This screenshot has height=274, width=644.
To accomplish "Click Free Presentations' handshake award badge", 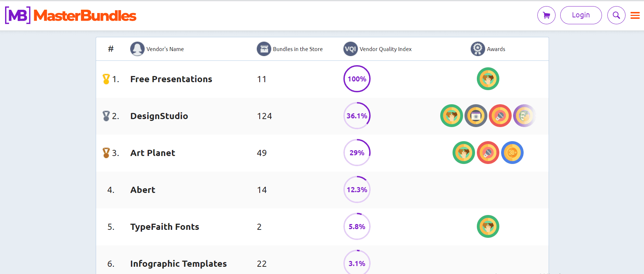I will tap(488, 79).
